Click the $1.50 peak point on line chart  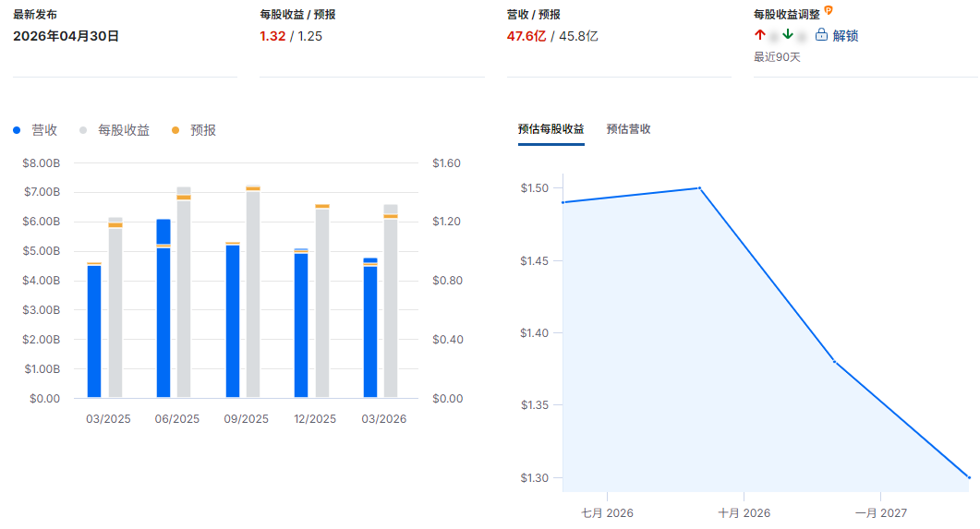click(699, 188)
